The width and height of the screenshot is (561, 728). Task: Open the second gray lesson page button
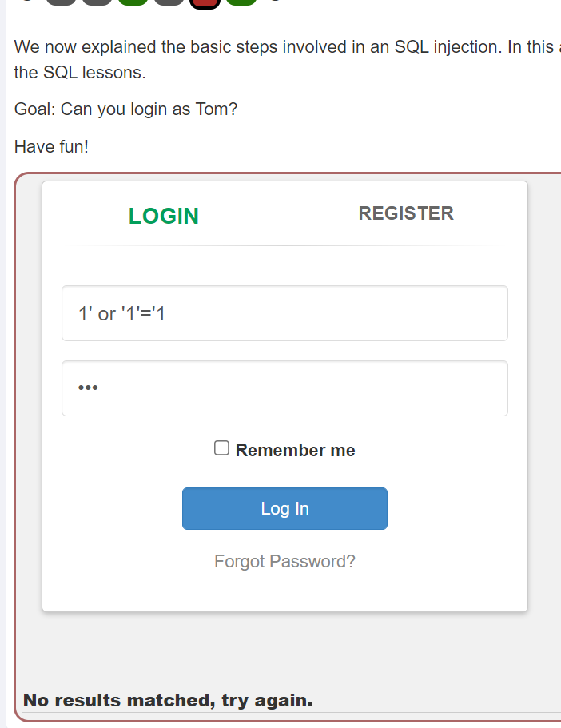pos(97,2)
